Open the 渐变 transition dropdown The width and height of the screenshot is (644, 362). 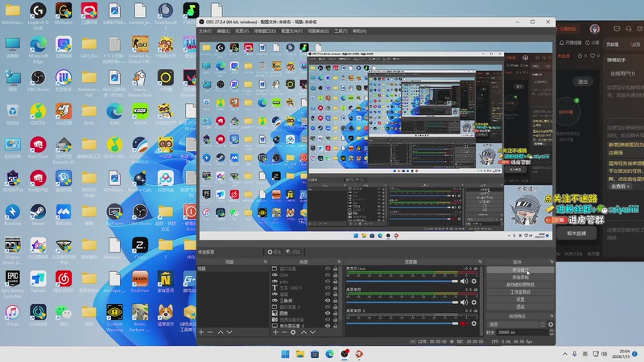tap(516, 324)
